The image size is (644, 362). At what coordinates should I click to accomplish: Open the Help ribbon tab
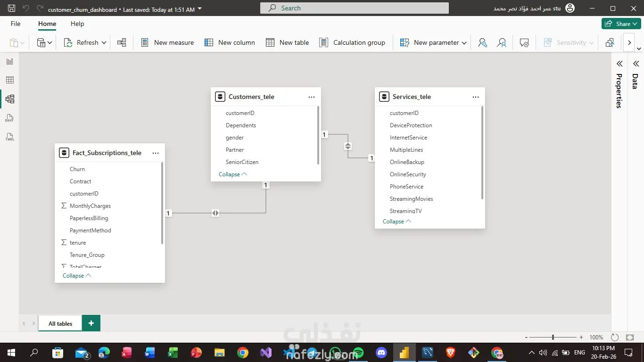coord(77,24)
